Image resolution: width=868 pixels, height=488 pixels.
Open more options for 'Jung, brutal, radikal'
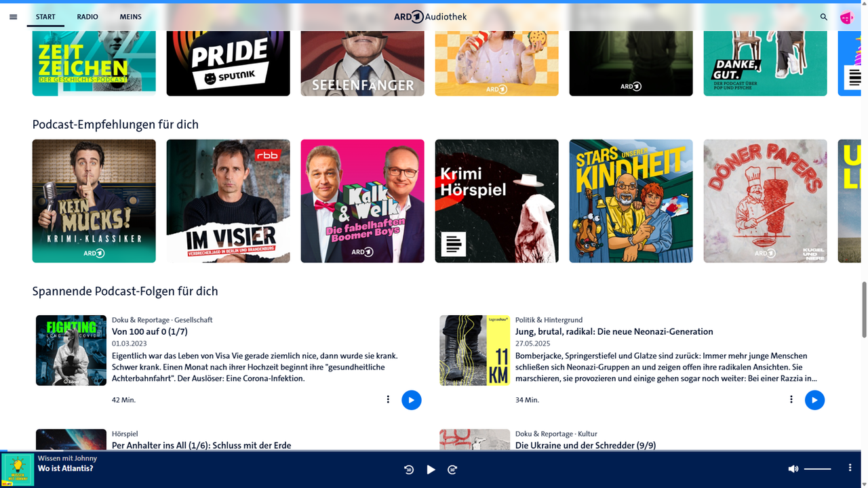tap(791, 400)
